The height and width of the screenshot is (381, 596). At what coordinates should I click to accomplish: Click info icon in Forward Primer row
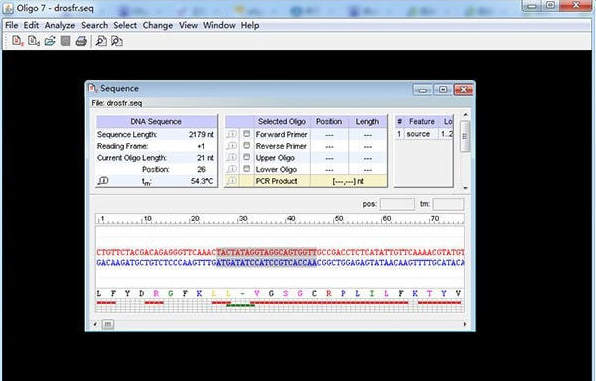(231, 134)
